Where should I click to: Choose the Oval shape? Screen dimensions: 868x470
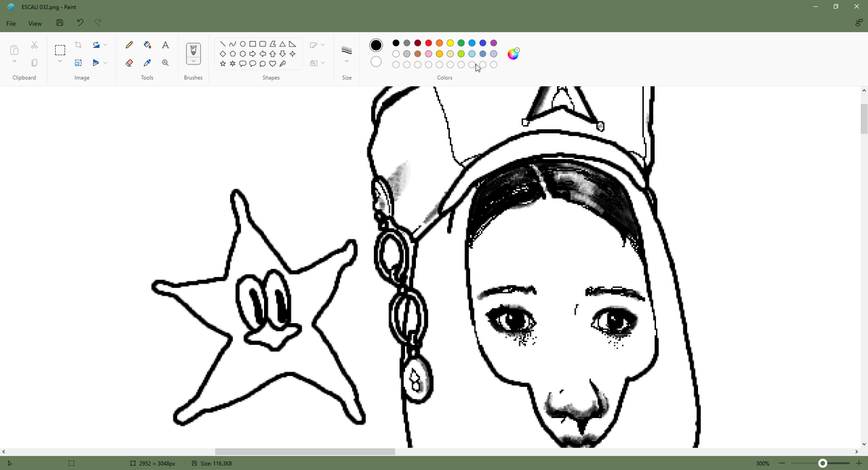tap(242, 44)
